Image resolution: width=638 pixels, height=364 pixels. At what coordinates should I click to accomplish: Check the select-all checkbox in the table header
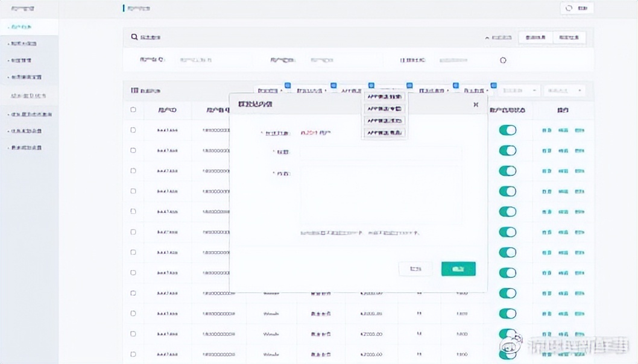point(133,110)
